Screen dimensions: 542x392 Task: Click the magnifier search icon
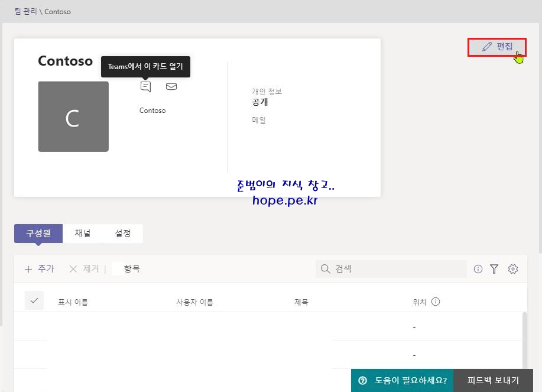[325, 269]
